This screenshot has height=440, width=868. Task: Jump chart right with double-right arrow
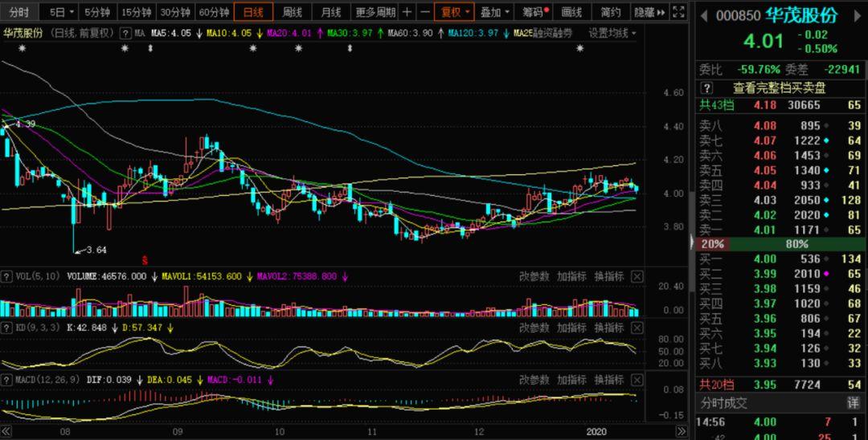tap(682, 432)
